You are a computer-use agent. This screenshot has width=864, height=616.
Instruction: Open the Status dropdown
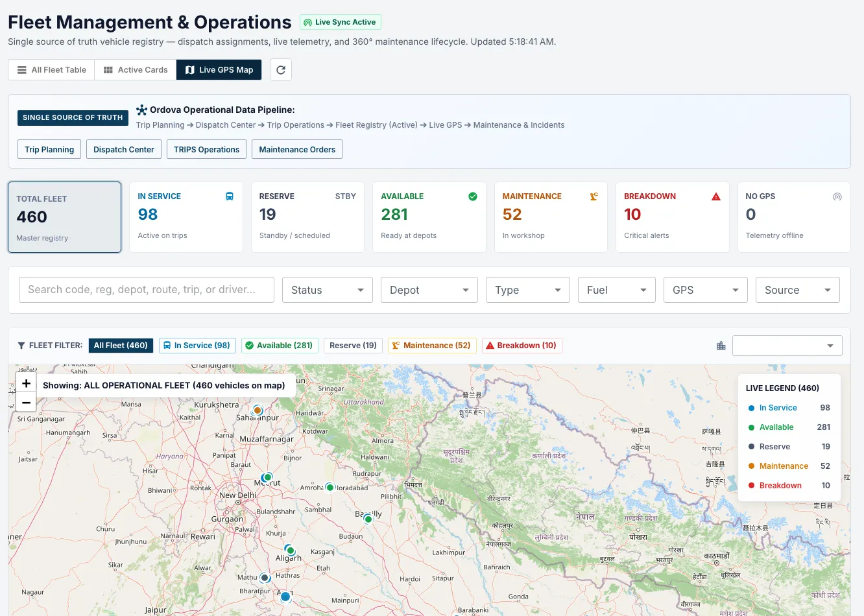point(328,290)
